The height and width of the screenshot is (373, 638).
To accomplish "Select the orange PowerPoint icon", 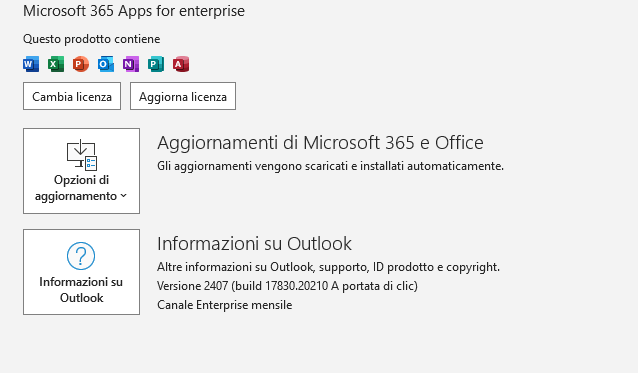I will (x=81, y=64).
